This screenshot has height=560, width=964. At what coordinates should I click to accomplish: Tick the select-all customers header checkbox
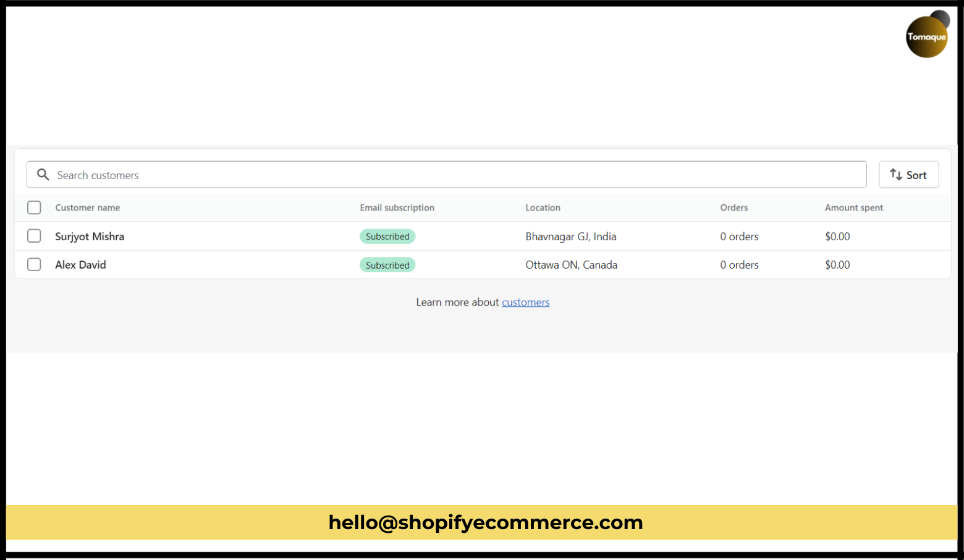[34, 207]
